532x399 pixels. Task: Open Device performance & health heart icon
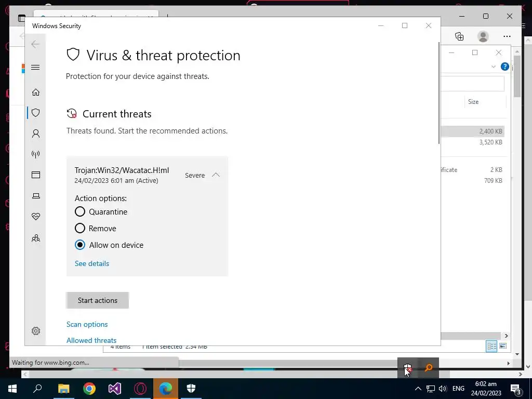click(x=36, y=217)
